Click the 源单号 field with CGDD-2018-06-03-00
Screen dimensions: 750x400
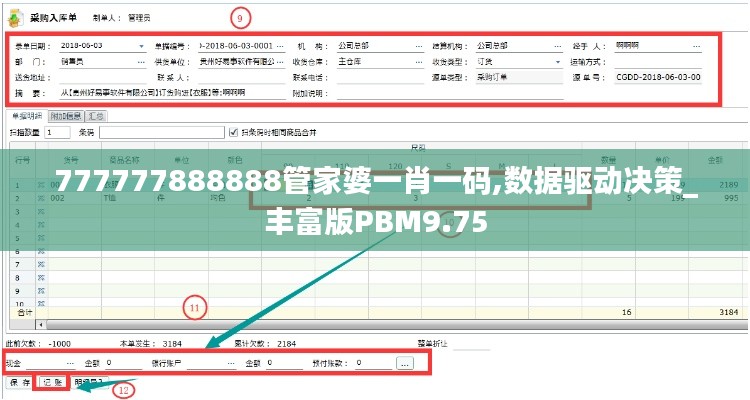(658, 78)
